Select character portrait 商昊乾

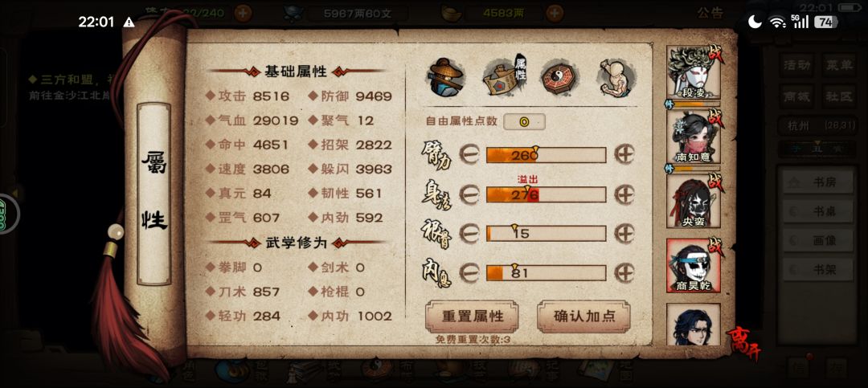pos(693,266)
